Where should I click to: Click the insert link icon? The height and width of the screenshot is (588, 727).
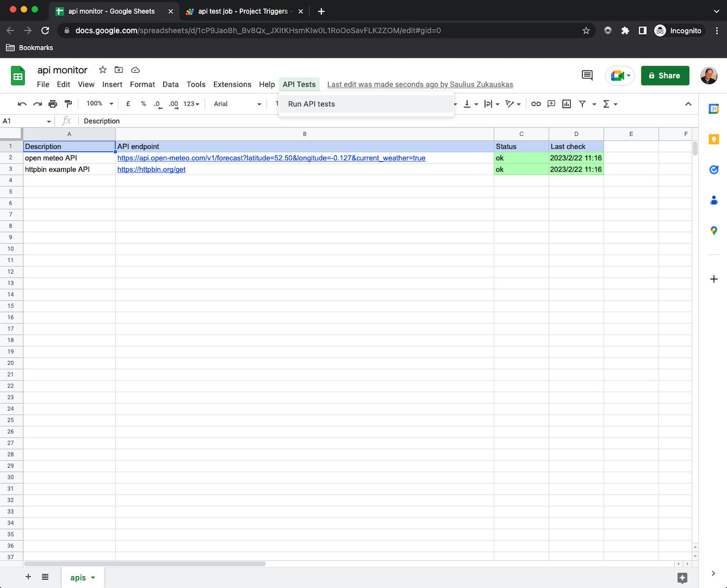[x=536, y=104]
